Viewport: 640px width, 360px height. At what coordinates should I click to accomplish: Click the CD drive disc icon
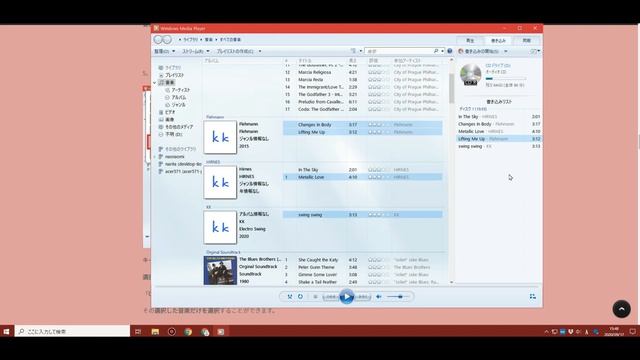click(x=471, y=75)
